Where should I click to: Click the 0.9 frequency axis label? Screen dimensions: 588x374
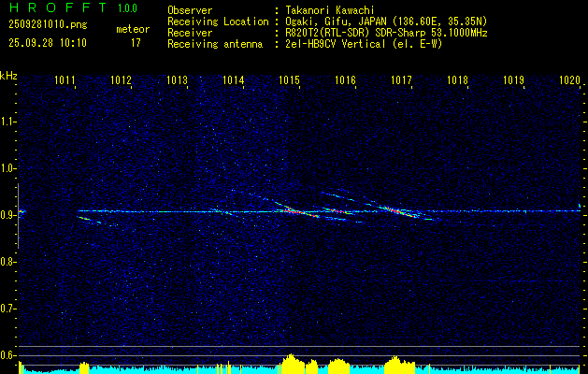7,215
